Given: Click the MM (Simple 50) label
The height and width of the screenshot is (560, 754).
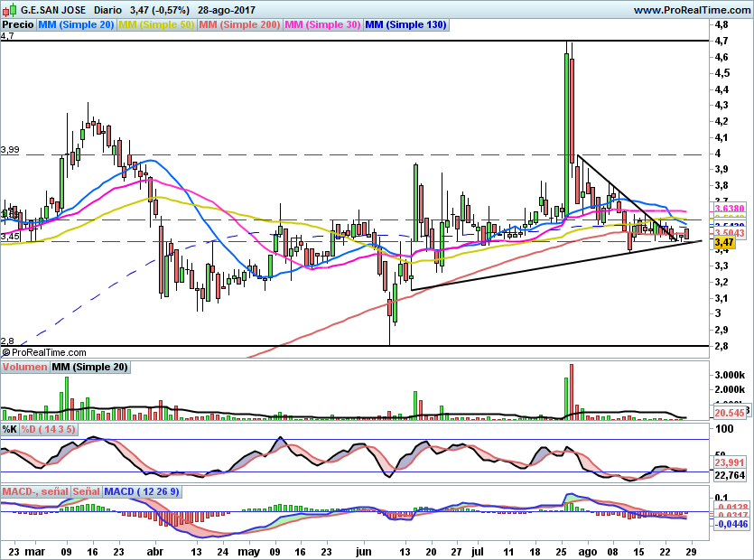Looking at the screenshot, I should 156,25.
